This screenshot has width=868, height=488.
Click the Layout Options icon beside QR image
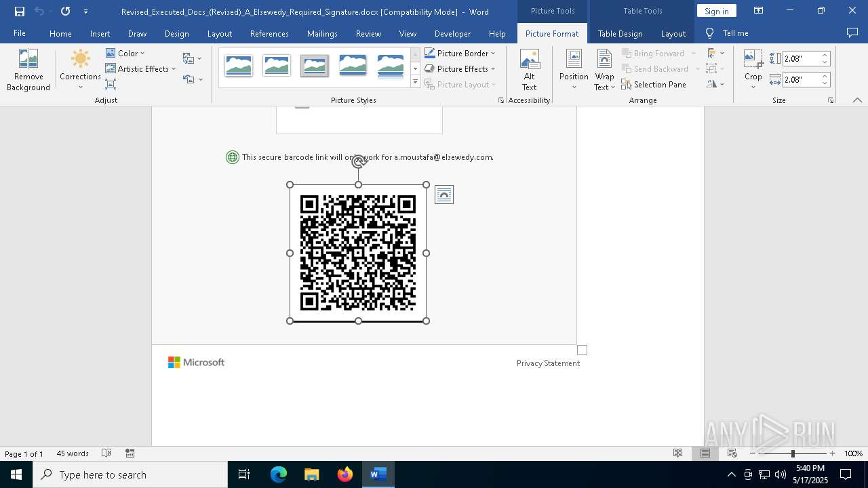coord(444,195)
